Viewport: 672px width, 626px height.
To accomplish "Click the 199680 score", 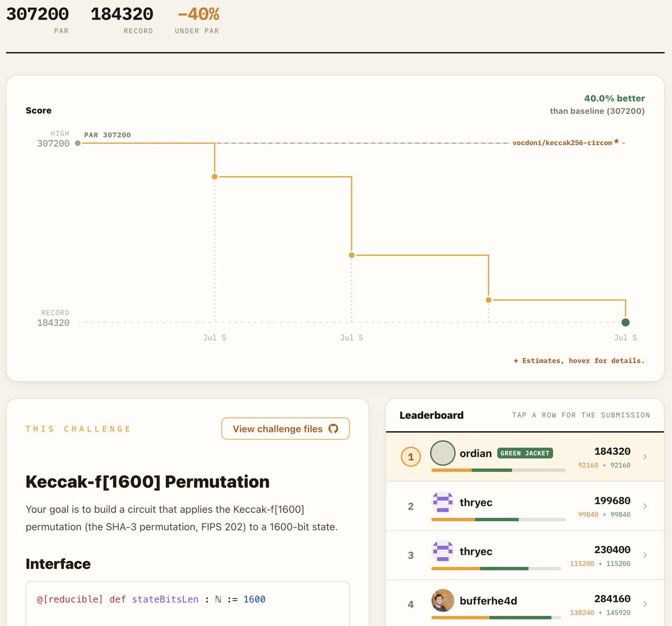I will point(612,501).
